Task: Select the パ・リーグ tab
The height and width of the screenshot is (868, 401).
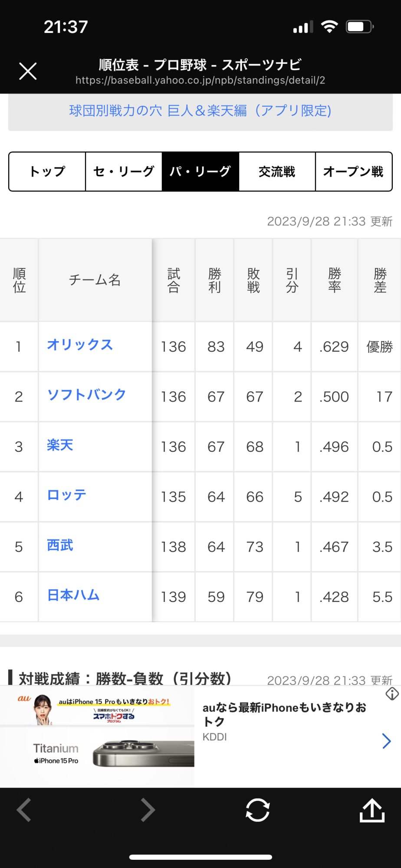Action: [200, 171]
